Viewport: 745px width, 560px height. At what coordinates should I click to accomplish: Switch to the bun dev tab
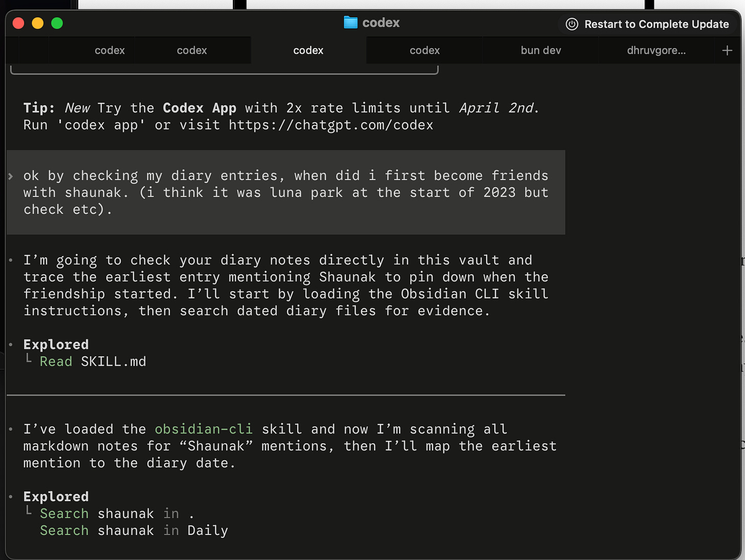541,50
